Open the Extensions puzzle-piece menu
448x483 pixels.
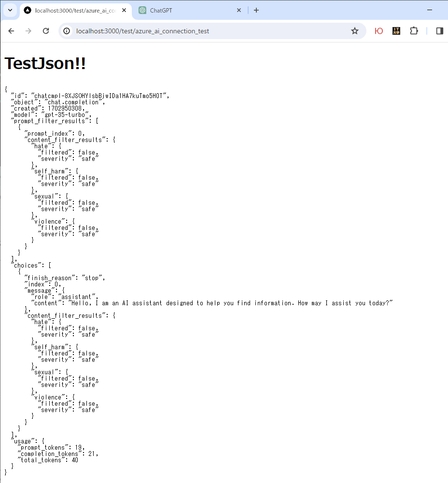click(x=414, y=31)
